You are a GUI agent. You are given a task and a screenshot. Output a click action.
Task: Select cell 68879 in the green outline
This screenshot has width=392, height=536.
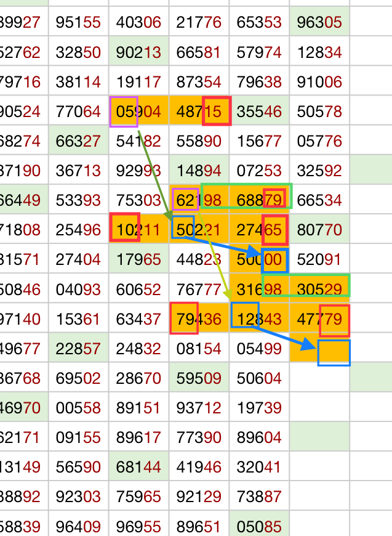click(259, 200)
